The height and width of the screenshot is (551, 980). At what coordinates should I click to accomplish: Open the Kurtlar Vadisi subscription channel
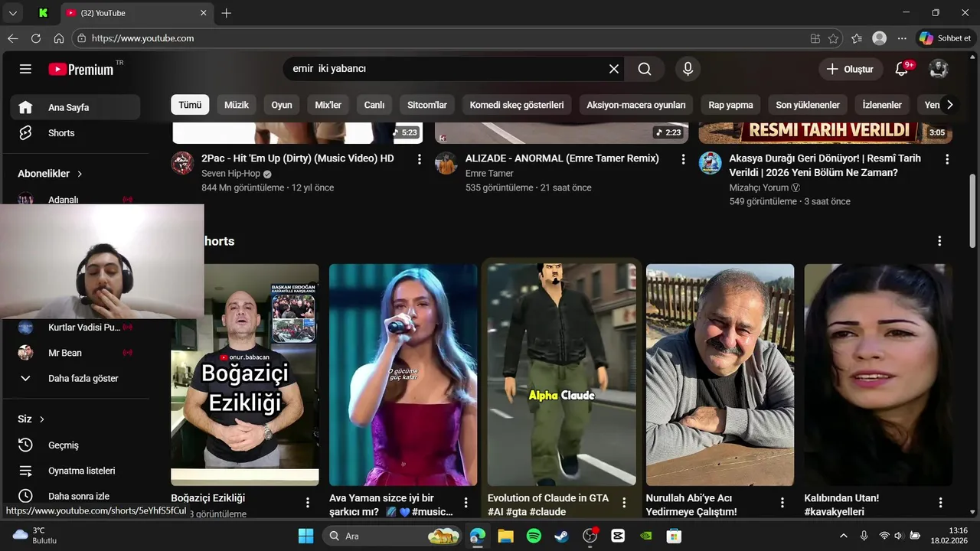pos(75,328)
